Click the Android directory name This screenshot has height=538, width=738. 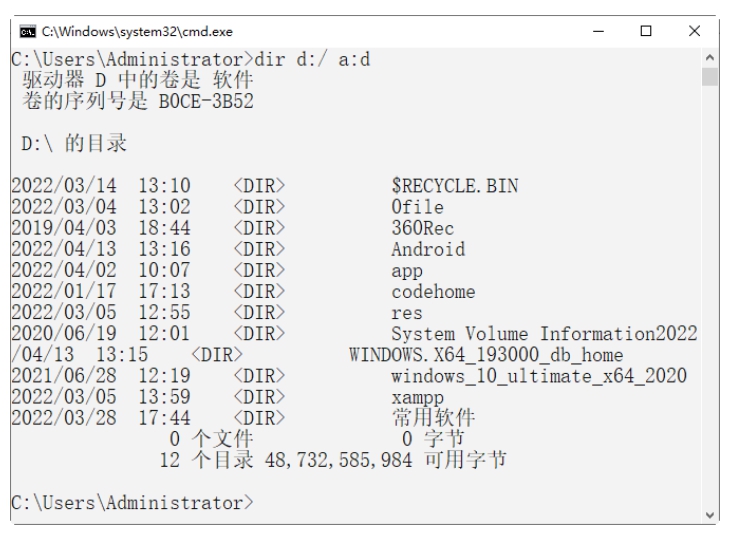[428, 250]
